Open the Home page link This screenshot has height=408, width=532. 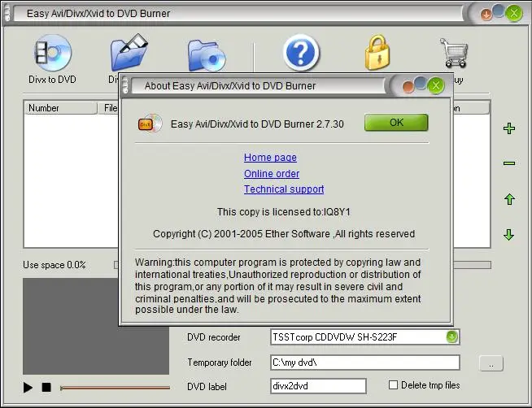pos(270,158)
